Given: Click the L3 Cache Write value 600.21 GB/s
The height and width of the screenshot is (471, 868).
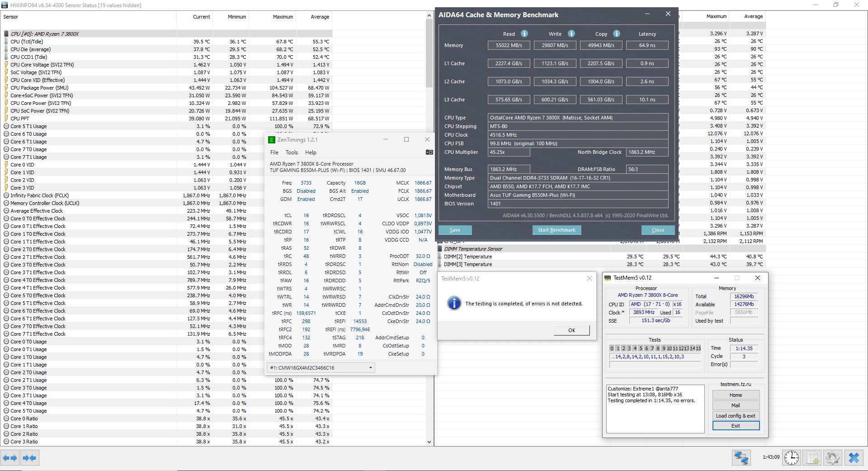Looking at the screenshot, I should [x=555, y=100].
